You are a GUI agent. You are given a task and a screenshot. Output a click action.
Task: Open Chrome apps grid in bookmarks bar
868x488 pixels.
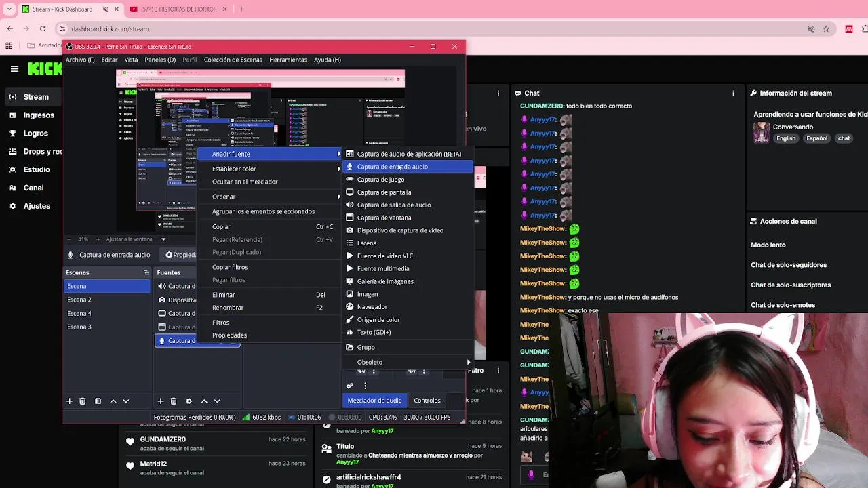9,45
